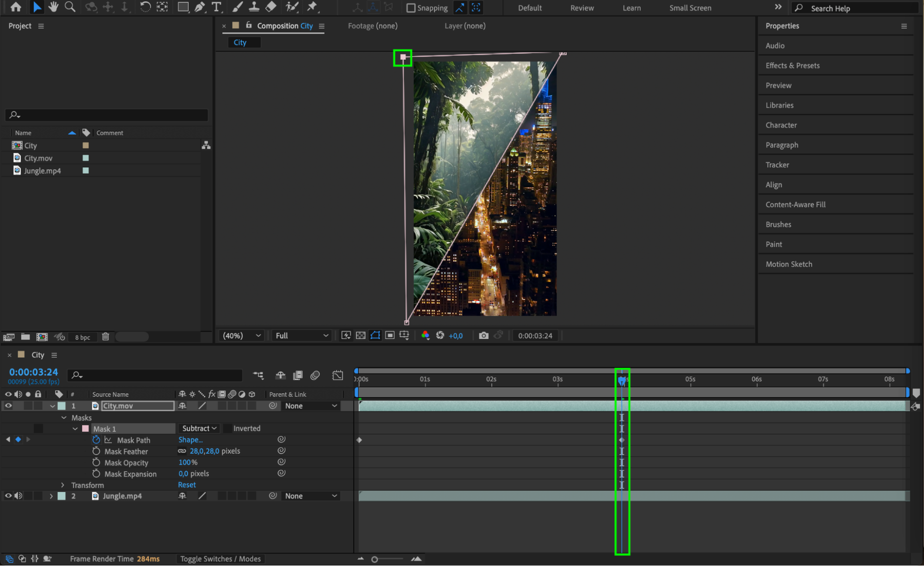Viewport: 924px width, 566px height.
Task: Open the Effects & Presets panel
Action: (x=792, y=66)
